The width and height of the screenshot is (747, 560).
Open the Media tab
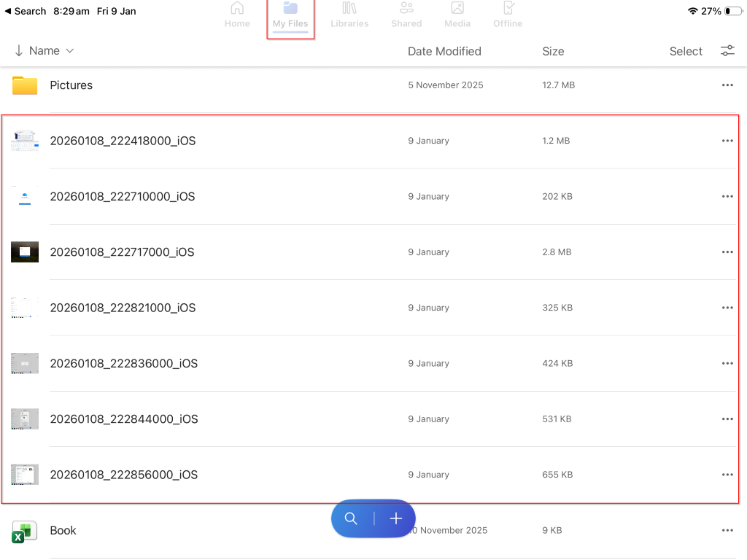point(457,15)
